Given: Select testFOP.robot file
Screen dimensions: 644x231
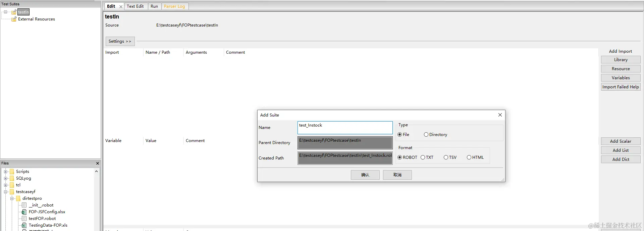Looking at the screenshot, I should coord(42,219).
